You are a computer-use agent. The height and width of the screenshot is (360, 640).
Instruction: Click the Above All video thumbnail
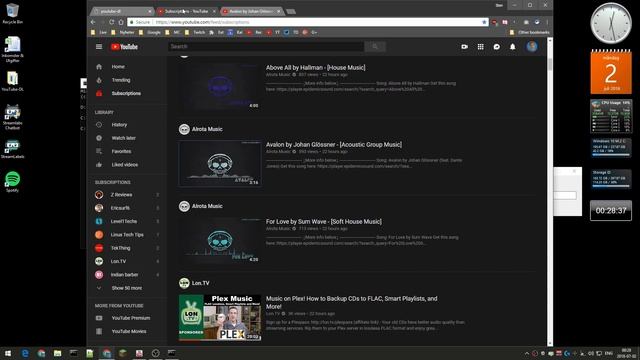(x=220, y=87)
